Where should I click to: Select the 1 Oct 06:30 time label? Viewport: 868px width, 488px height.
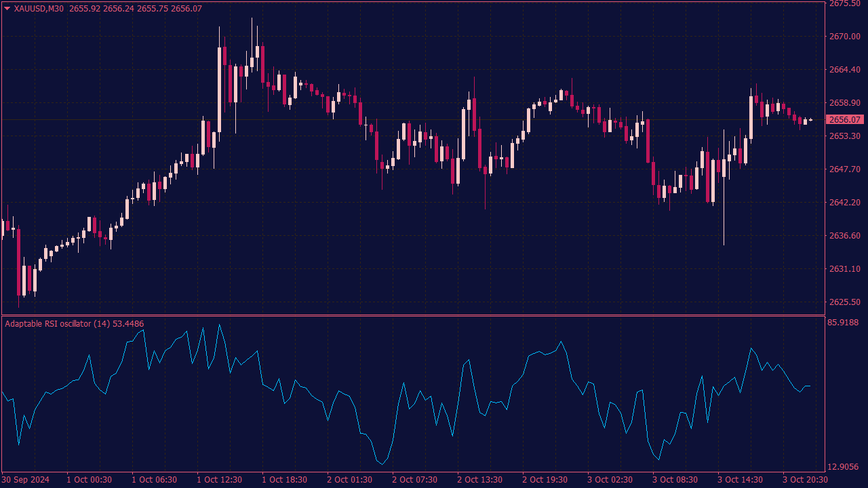[x=155, y=480]
